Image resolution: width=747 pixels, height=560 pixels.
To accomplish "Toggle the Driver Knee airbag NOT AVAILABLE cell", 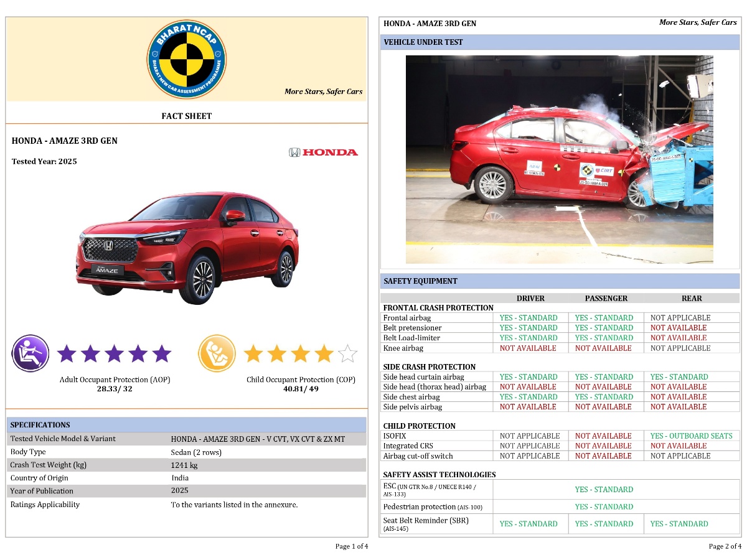I will 530,348.
